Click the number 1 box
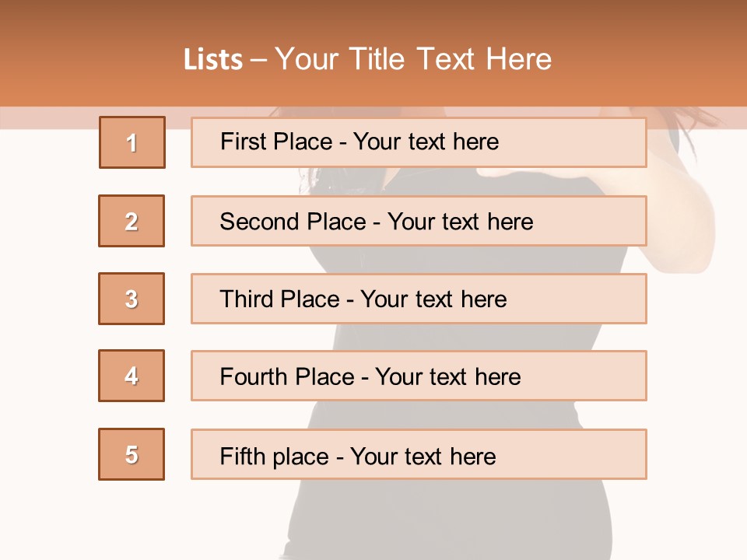The image size is (747, 560). tap(132, 142)
